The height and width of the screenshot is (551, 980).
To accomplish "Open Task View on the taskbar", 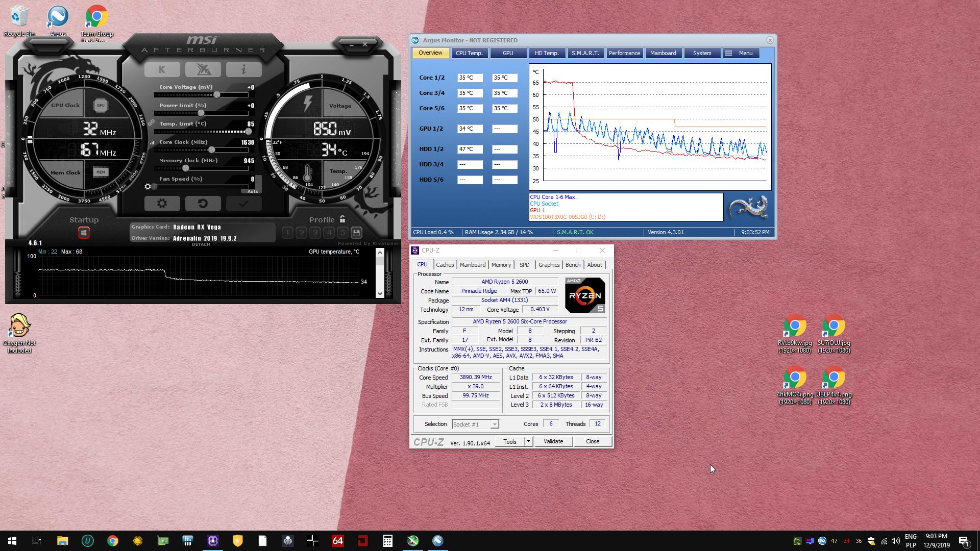I will [37, 541].
